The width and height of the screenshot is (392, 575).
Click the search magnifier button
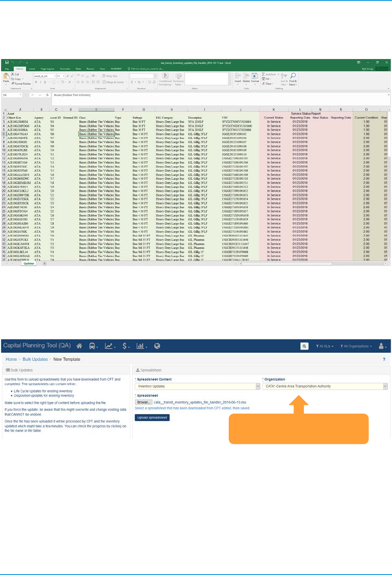[x=304, y=346]
